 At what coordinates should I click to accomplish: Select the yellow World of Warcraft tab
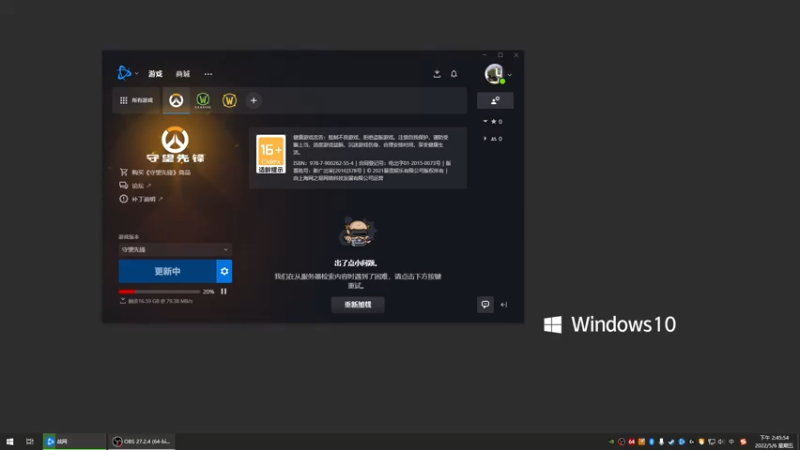[230, 101]
